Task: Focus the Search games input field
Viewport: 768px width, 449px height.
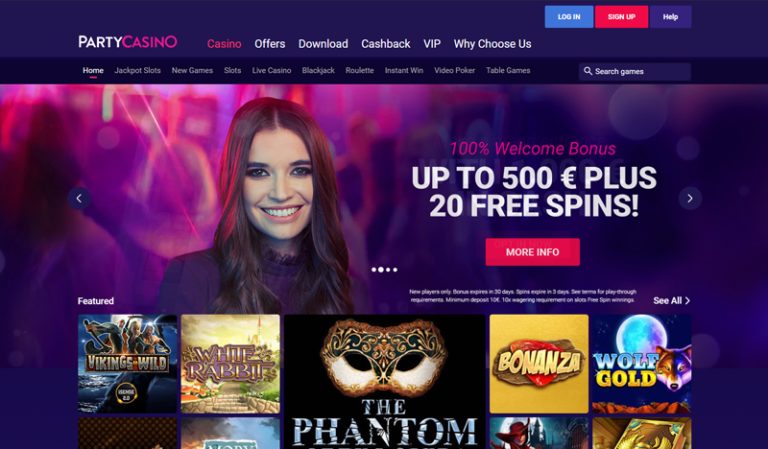Action: click(x=634, y=71)
